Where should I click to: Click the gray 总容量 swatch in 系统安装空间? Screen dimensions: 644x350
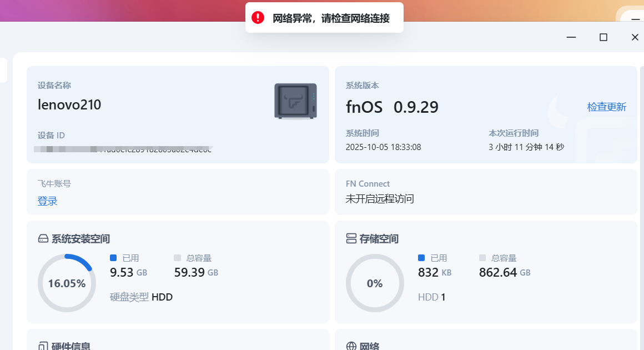coord(178,258)
